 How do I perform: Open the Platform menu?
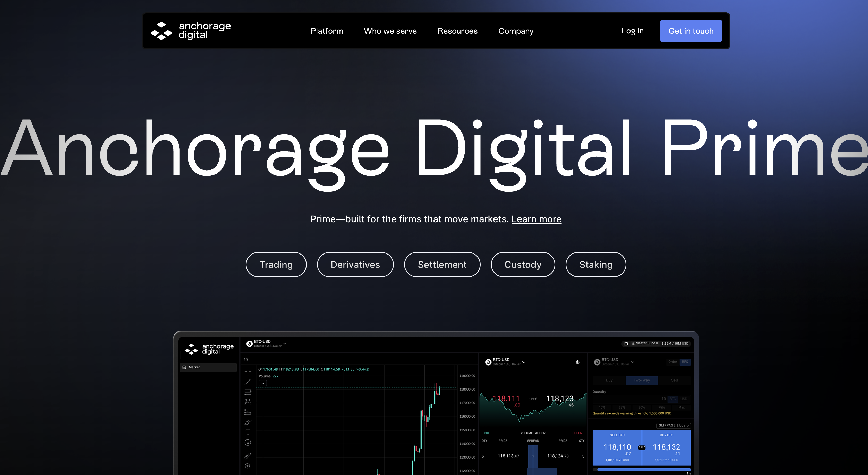tap(327, 31)
